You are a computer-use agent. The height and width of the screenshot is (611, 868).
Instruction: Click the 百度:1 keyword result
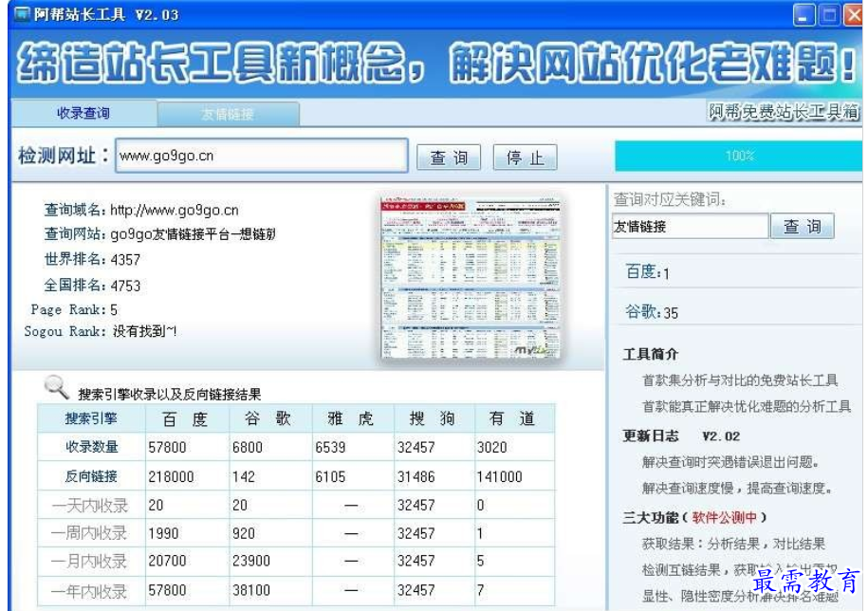(647, 271)
